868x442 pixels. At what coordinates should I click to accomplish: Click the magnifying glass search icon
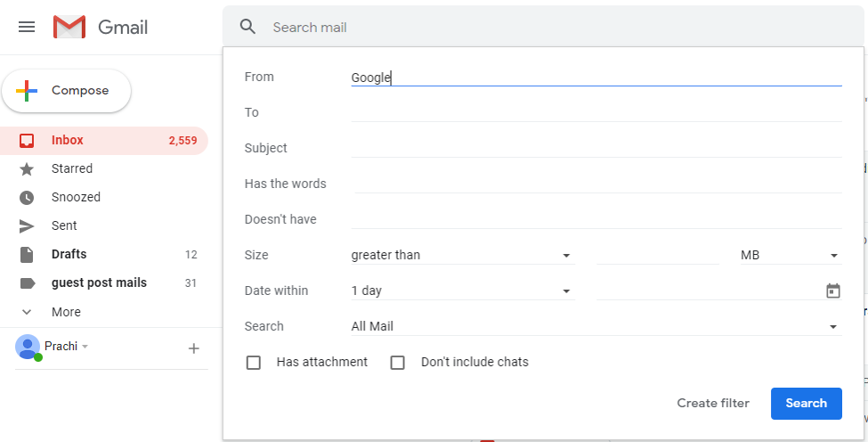[x=247, y=27]
